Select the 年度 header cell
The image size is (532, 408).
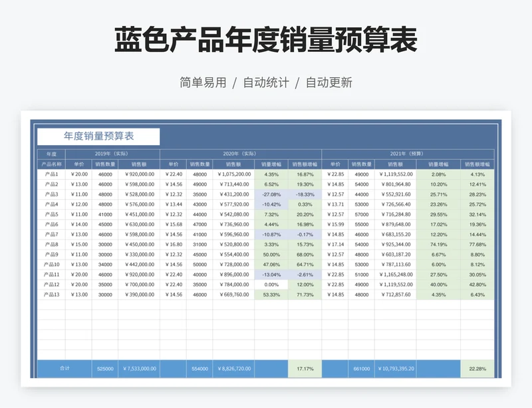click(x=51, y=154)
